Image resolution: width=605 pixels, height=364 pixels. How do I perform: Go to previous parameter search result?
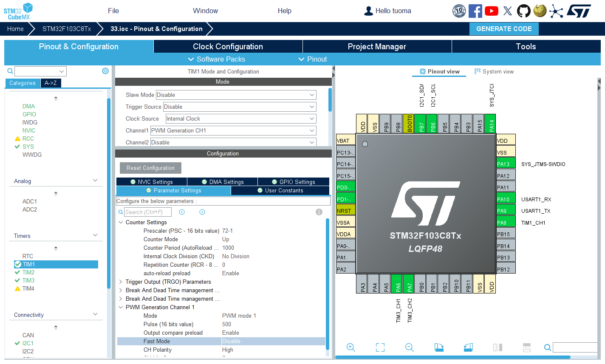[182, 212]
